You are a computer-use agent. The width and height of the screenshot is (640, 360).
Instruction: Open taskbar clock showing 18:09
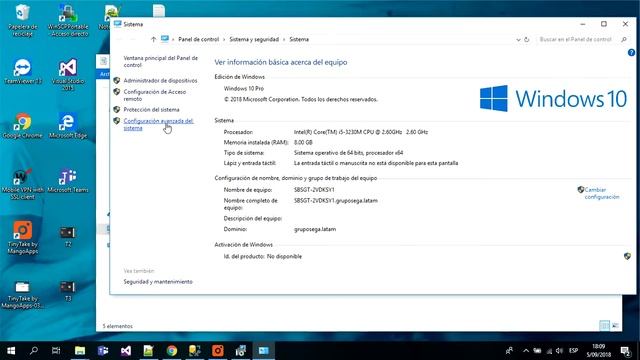click(598, 351)
